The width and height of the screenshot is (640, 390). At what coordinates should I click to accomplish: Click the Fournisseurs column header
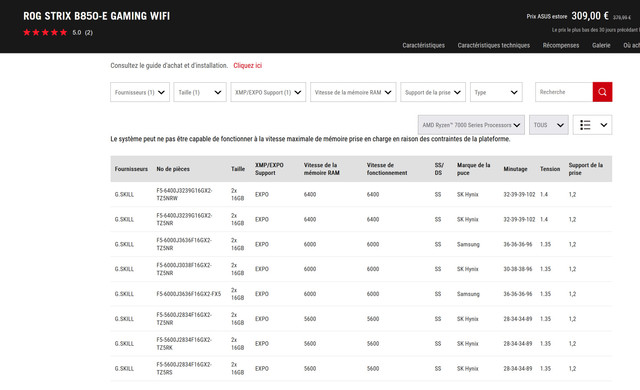click(131, 169)
